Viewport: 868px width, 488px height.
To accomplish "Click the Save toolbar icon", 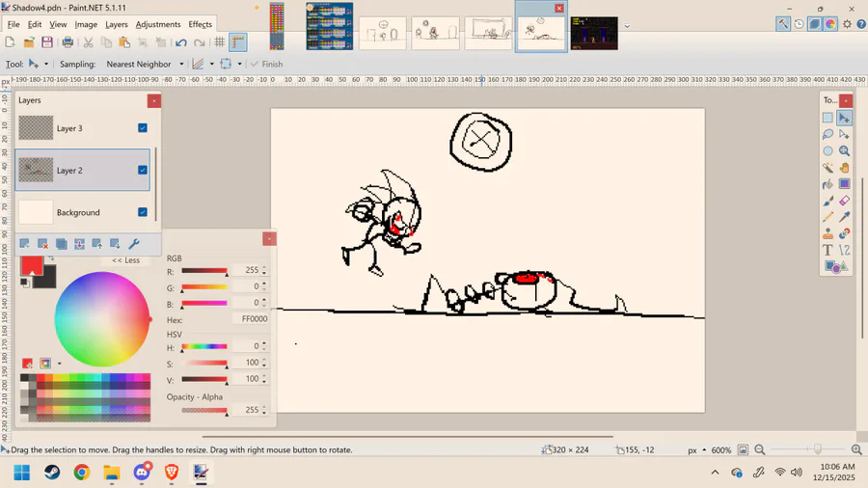I will (47, 42).
